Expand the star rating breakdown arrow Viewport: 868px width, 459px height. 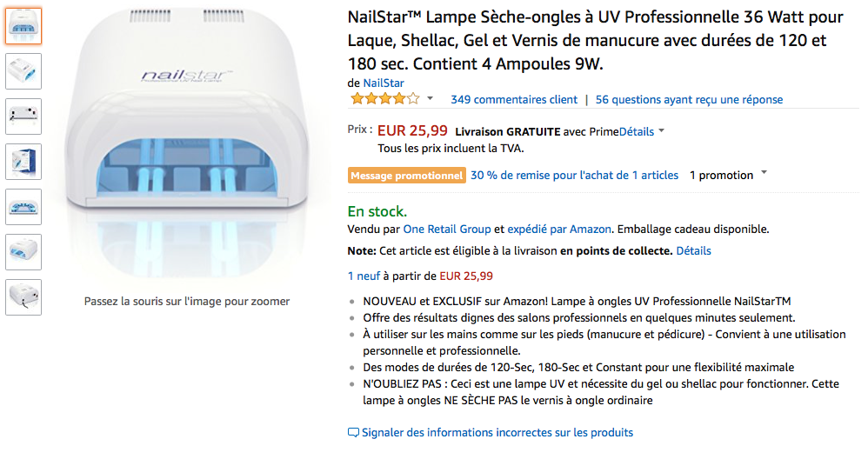(x=430, y=99)
